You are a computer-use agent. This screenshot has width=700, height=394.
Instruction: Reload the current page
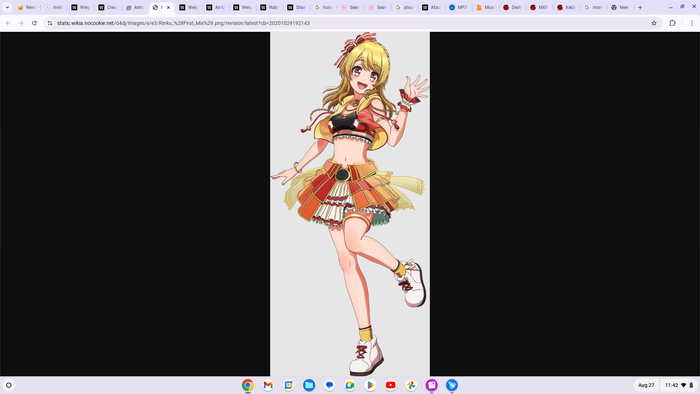click(34, 23)
